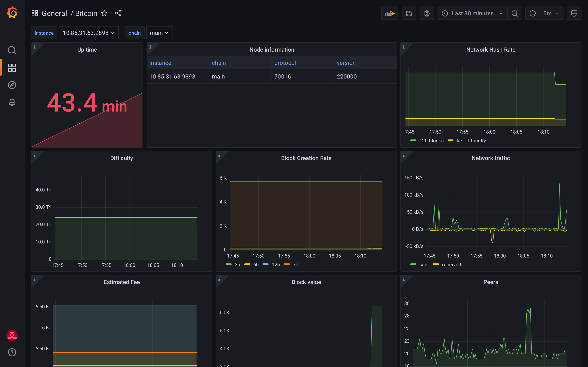The height and width of the screenshot is (367, 588).
Task: Open the Explore compass icon
Action: click(12, 85)
